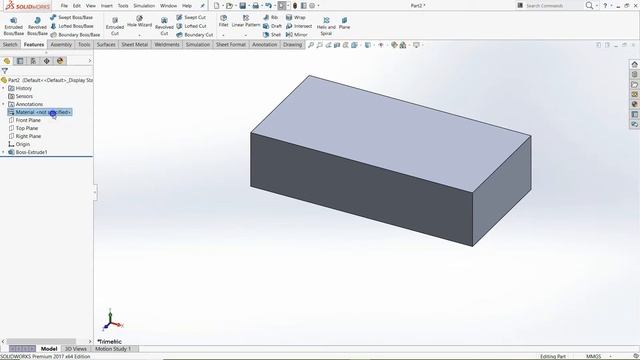Select Material <not specified> in the tree
640x360 pixels.
(x=40, y=112)
